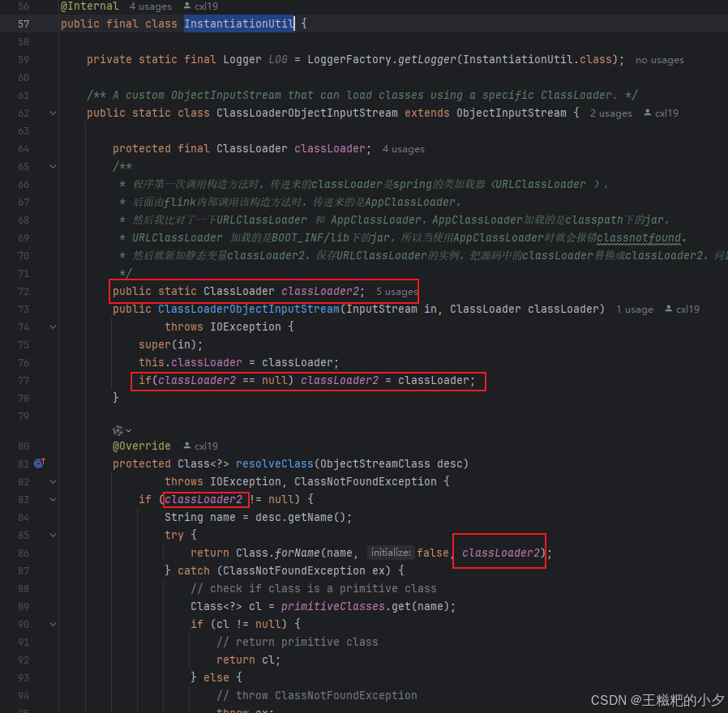
Task: Click 2 usages next to ClassLoaderObjectInputStream
Action: tap(610, 113)
